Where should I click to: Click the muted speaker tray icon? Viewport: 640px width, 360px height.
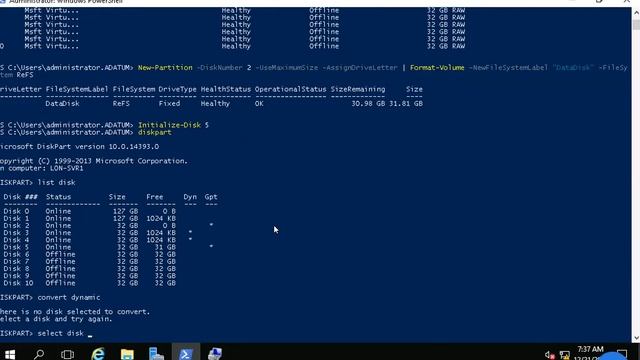pyautogui.click(x=549, y=355)
